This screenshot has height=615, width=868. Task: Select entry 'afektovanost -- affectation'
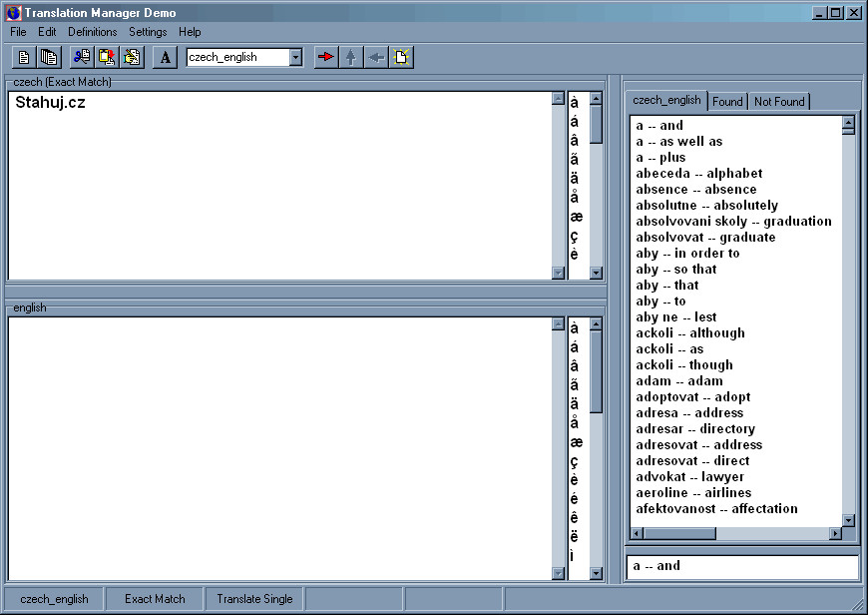(717, 509)
